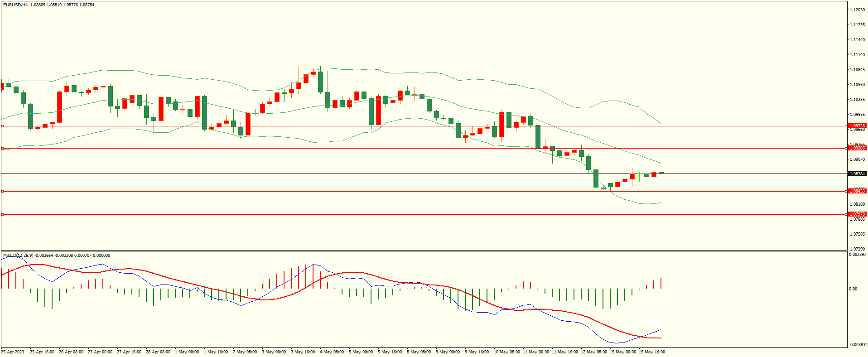Select the 0.00 MACD scale value

point(853,289)
